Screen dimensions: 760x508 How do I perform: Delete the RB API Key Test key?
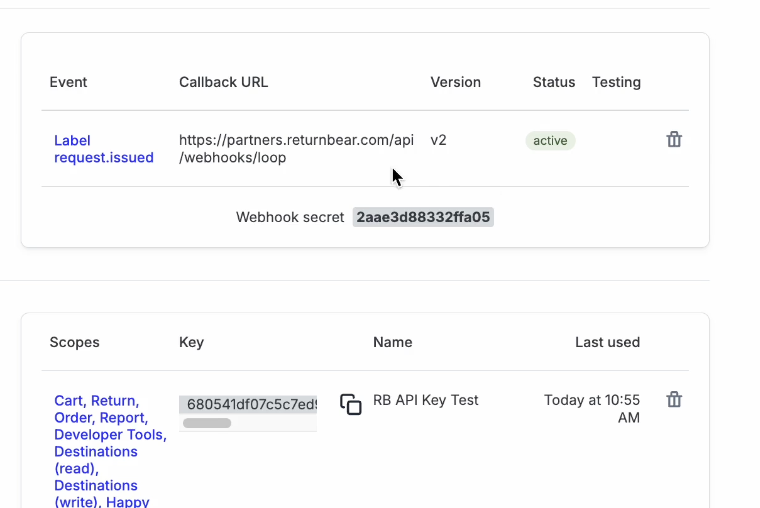click(x=674, y=400)
